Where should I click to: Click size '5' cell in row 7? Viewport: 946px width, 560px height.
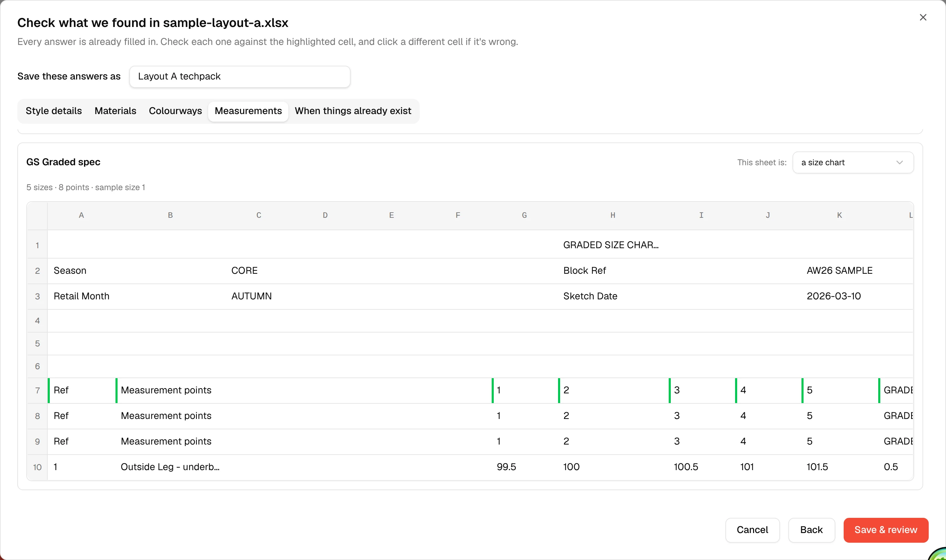840,391
